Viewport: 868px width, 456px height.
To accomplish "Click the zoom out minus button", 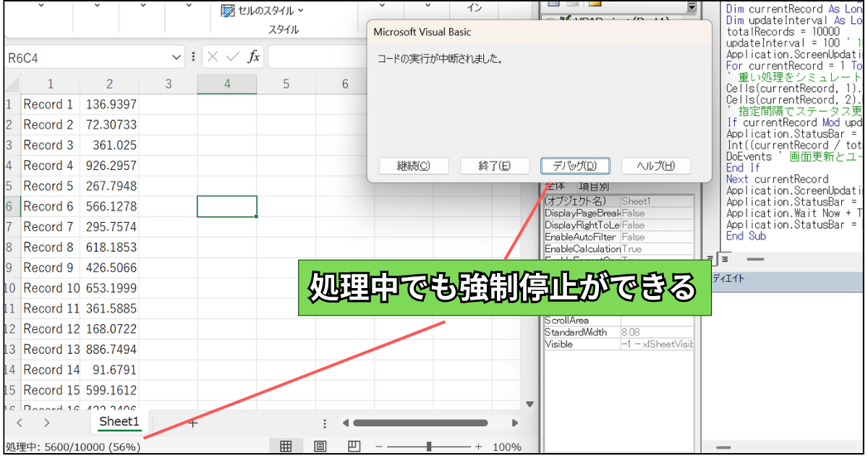I will pyautogui.click(x=379, y=446).
